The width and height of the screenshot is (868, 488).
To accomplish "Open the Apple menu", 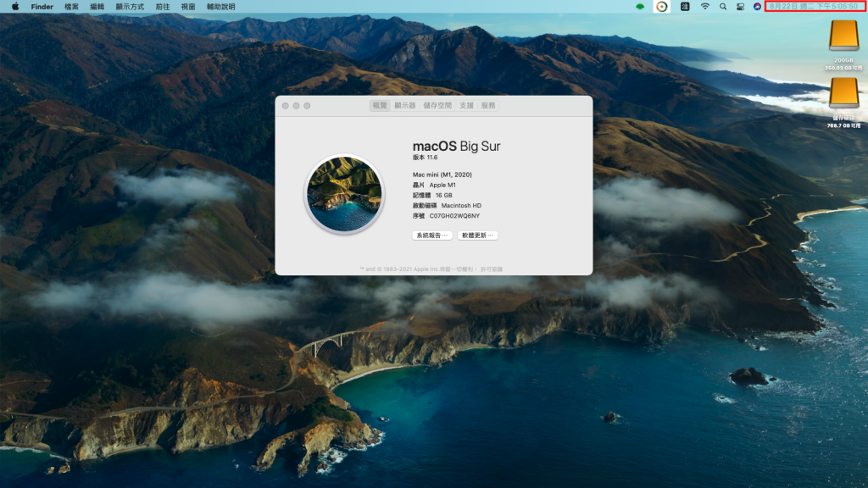I will [x=15, y=7].
